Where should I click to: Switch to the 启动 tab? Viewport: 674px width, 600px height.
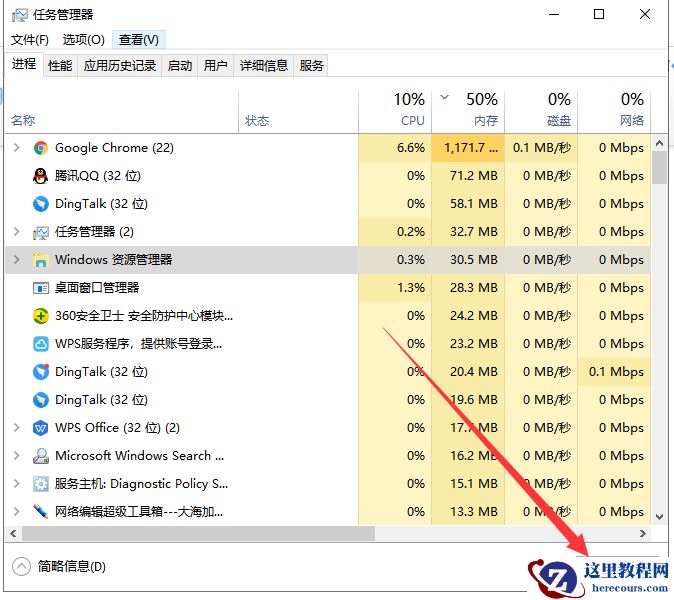point(180,66)
